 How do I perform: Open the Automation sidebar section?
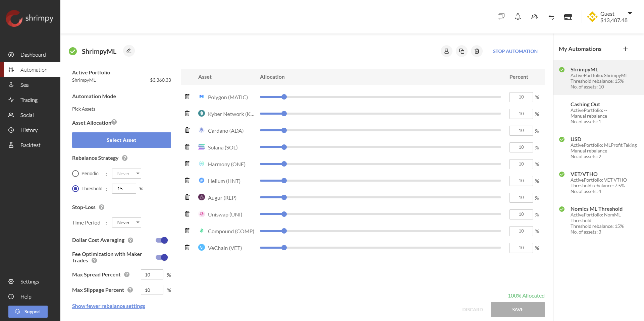point(30,70)
